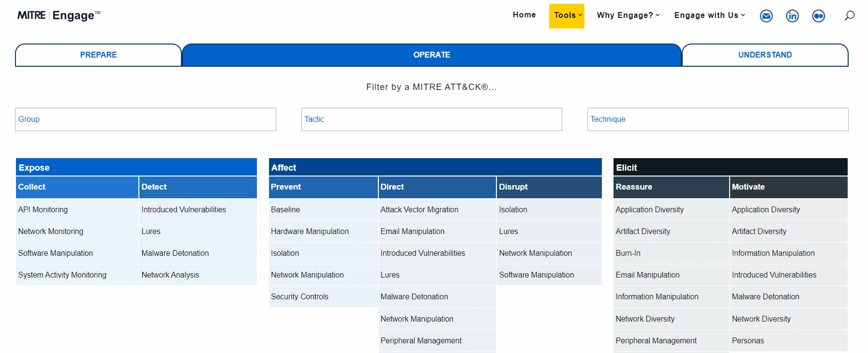Select Security Controls under Prevent
The height and width of the screenshot is (353, 868).
(299, 297)
